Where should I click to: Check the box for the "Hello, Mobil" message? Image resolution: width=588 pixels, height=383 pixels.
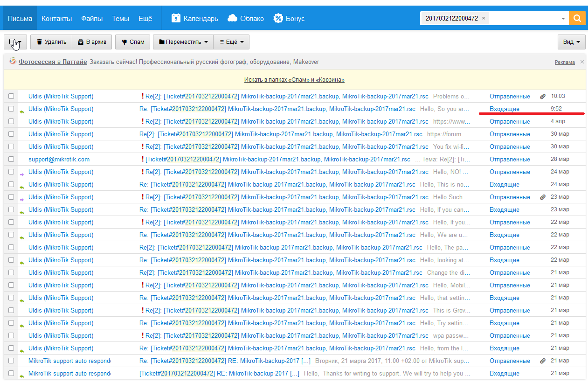pos(11,285)
